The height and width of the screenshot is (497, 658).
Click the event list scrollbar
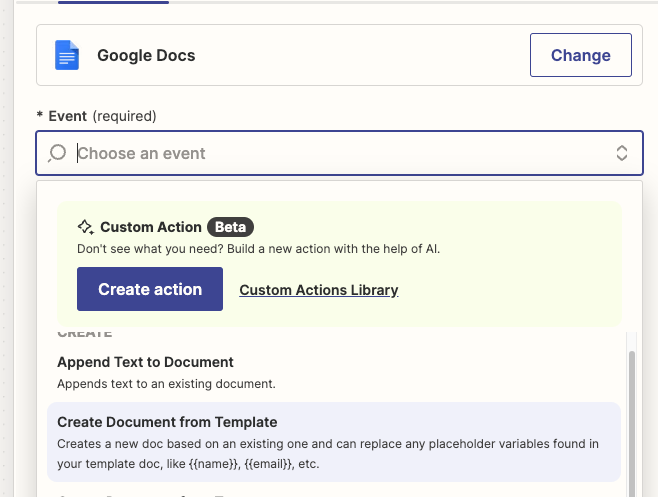click(632, 424)
